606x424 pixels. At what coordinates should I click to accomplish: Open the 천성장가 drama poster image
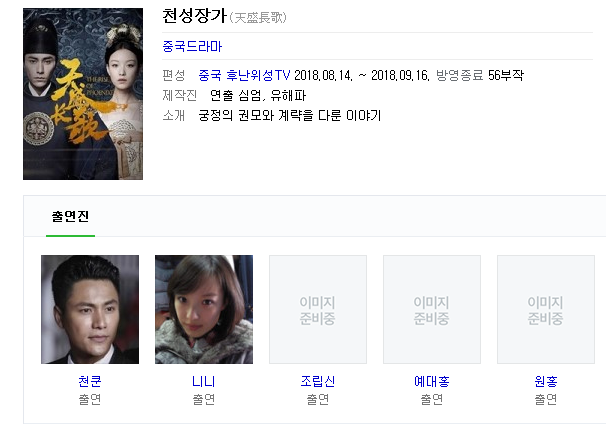tap(83, 94)
